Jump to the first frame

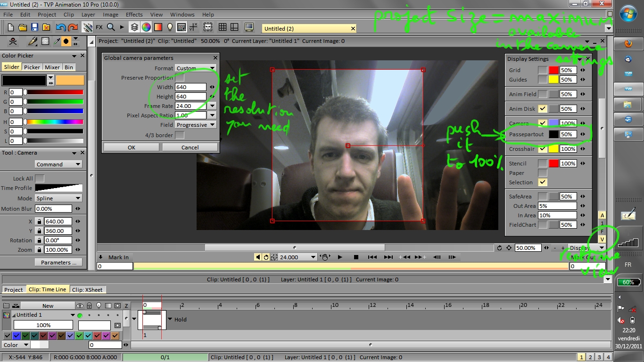tap(372, 257)
